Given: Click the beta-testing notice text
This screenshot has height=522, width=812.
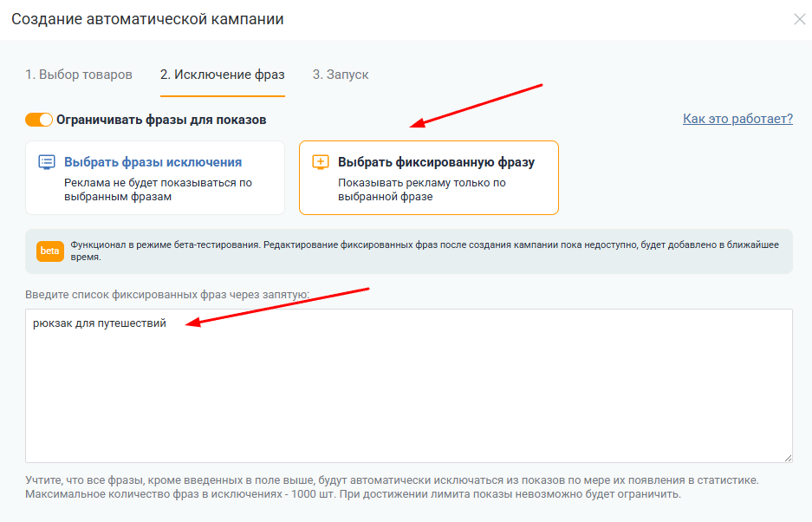Looking at the screenshot, I should [425, 251].
